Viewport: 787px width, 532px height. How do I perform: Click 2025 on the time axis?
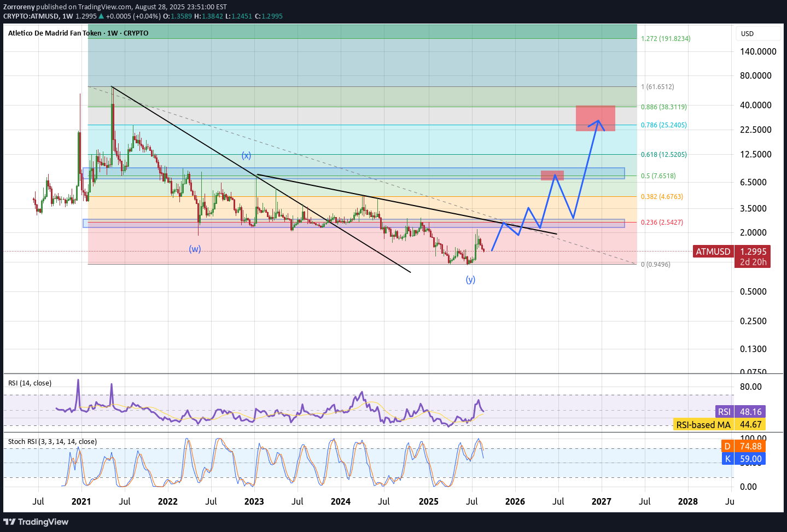[428, 501]
